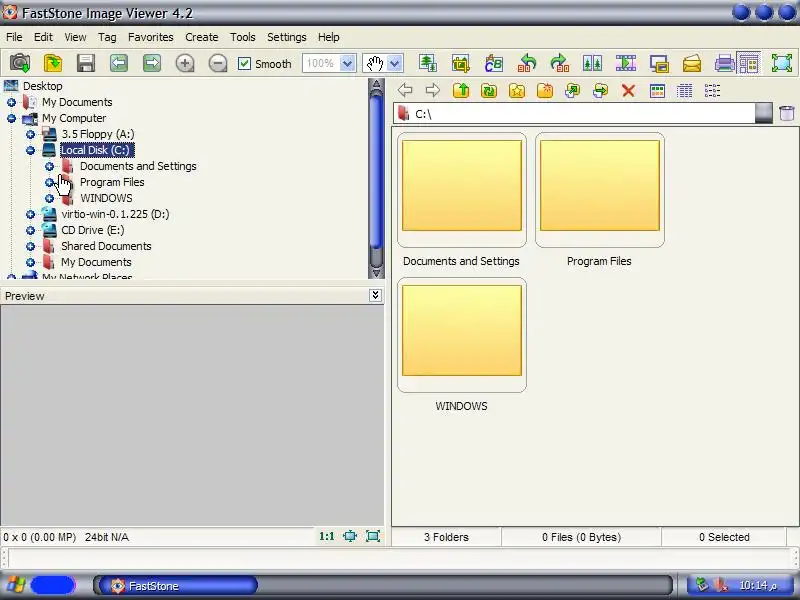Open the 100% zoom level dropdown
This screenshot has width=800, height=600.
[x=348, y=64]
